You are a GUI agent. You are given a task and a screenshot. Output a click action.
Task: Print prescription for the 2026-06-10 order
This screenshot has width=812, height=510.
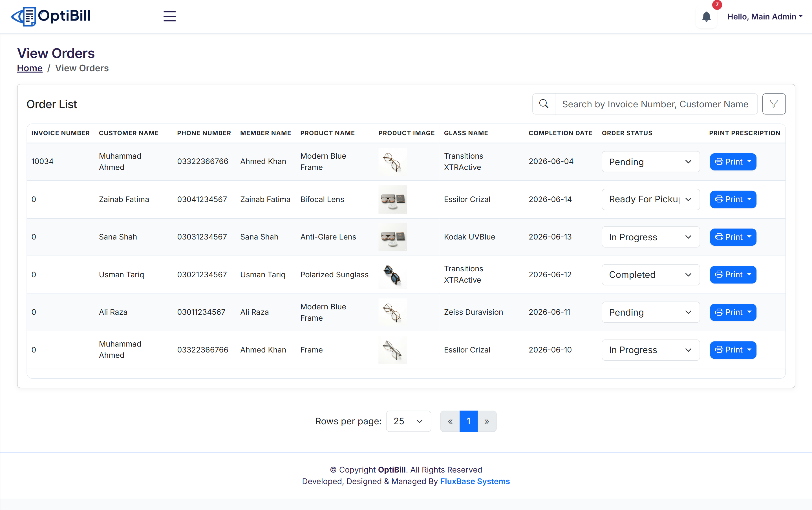click(733, 350)
